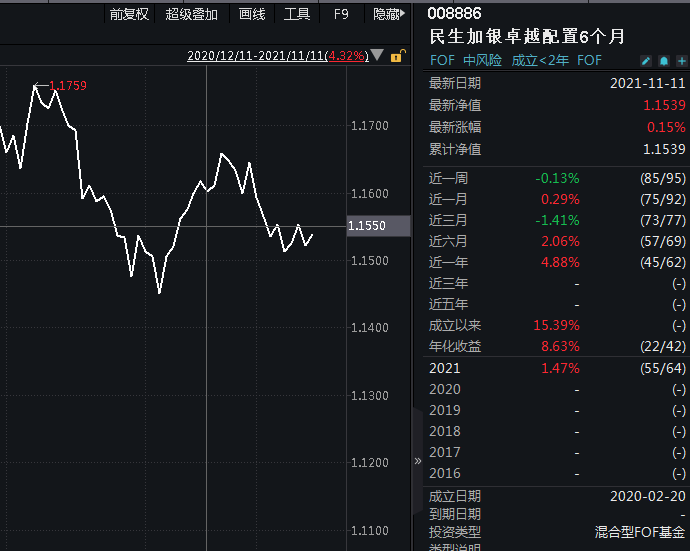Click the plus icon to add fund
The height and width of the screenshot is (551, 690).
click(681, 61)
